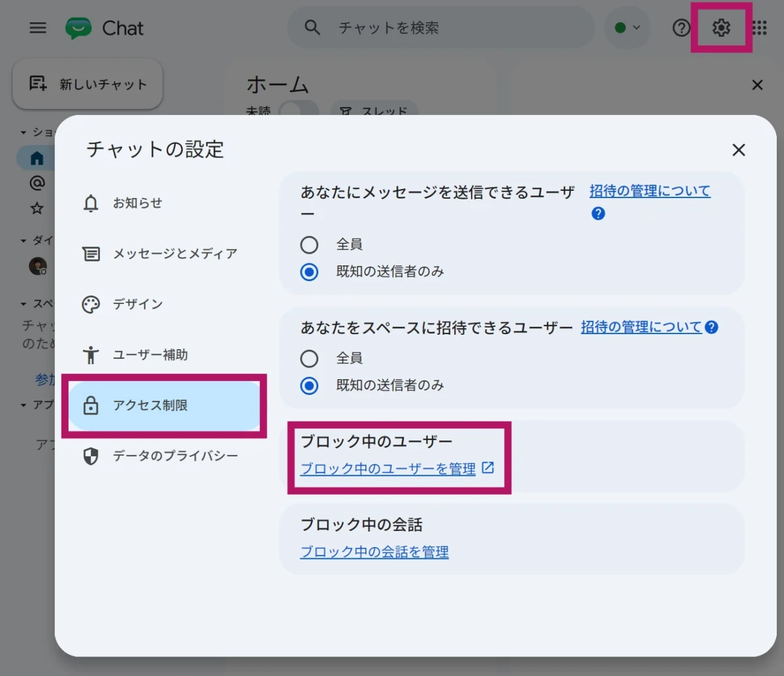Collapse the ダイレクト メッセージ section arrow
Viewport: 784px width, 676px height.
tap(24, 241)
